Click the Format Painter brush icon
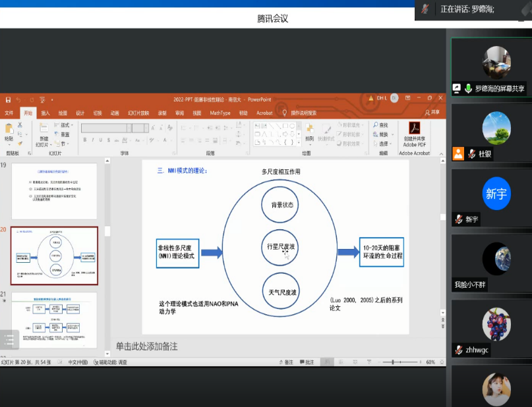 pos(20,144)
